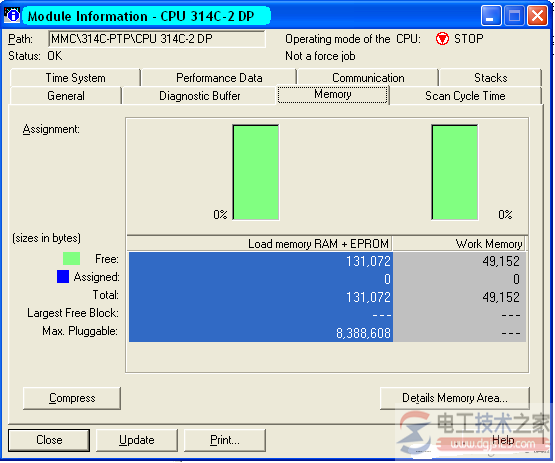Open the Time System tab

pos(75,78)
